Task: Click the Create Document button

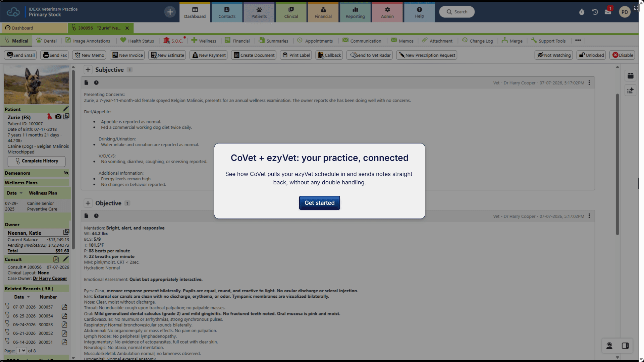Action: tap(254, 55)
